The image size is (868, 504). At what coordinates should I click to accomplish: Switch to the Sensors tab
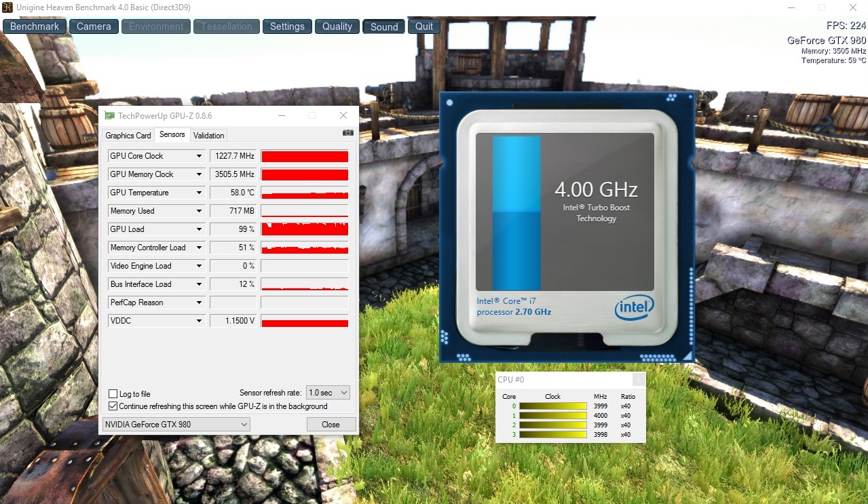click(172, 134)
